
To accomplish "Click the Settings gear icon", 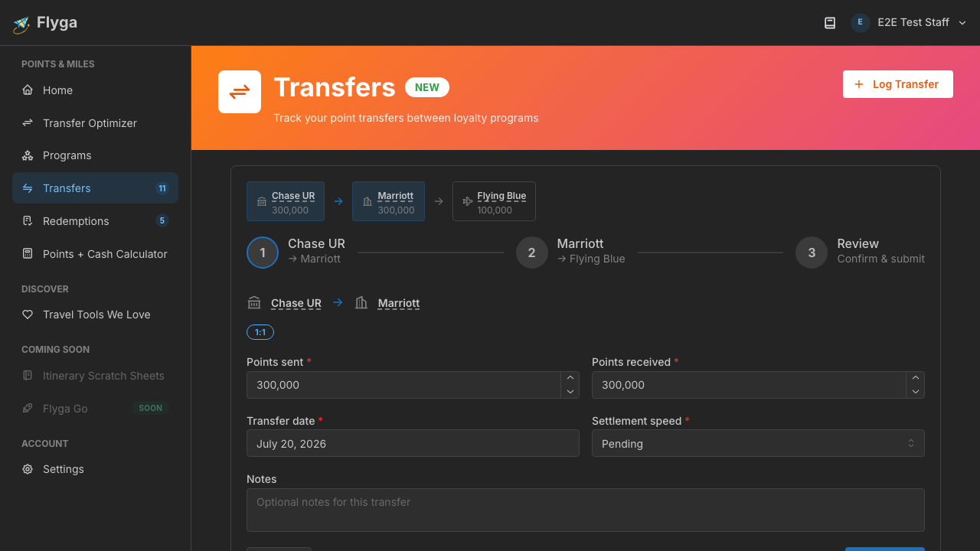I will click(x=28, y=469).
